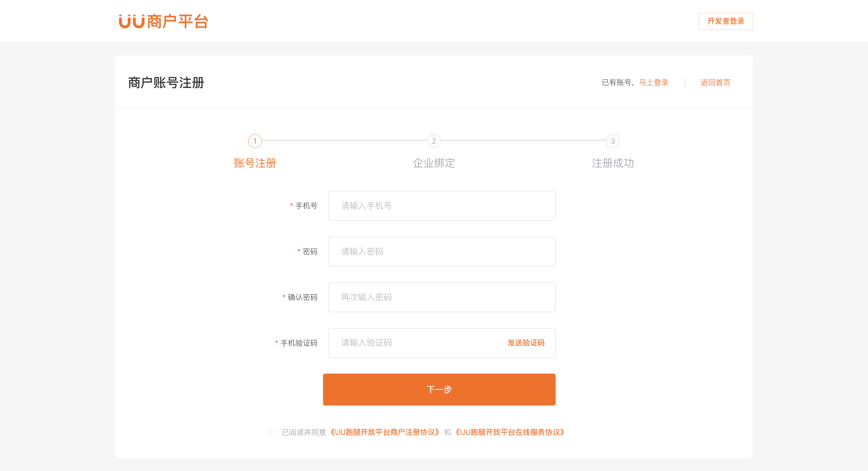The image size is (868, 471).
Task: Open 《UU跑腿开放平台在线服务协议》 link
Action: 510,432
